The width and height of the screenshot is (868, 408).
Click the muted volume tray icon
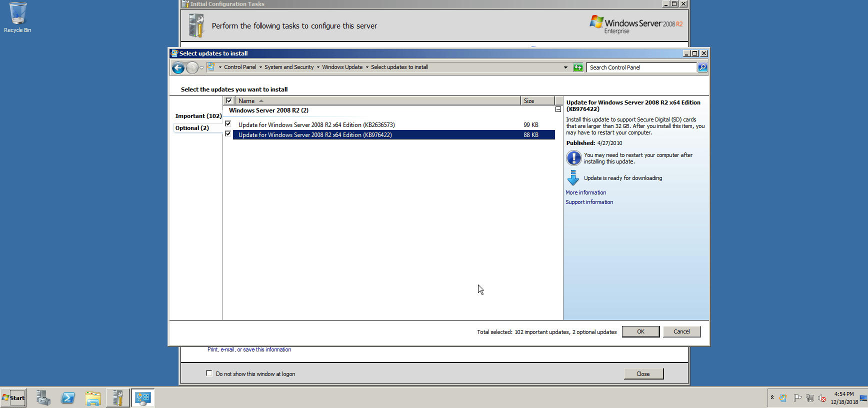click(821, 398)
